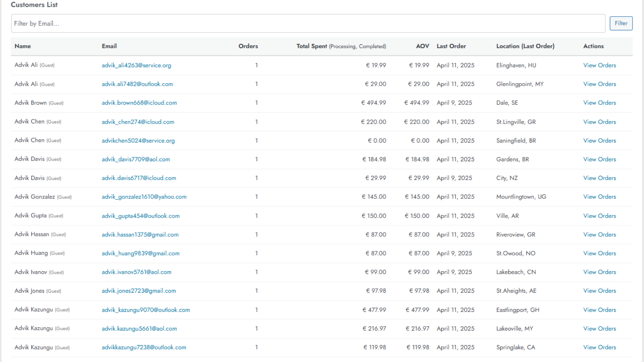Viewport: 644px width, 362px height.
Task: Select the Riveroview, GR location cell
Action: [516, 235]
